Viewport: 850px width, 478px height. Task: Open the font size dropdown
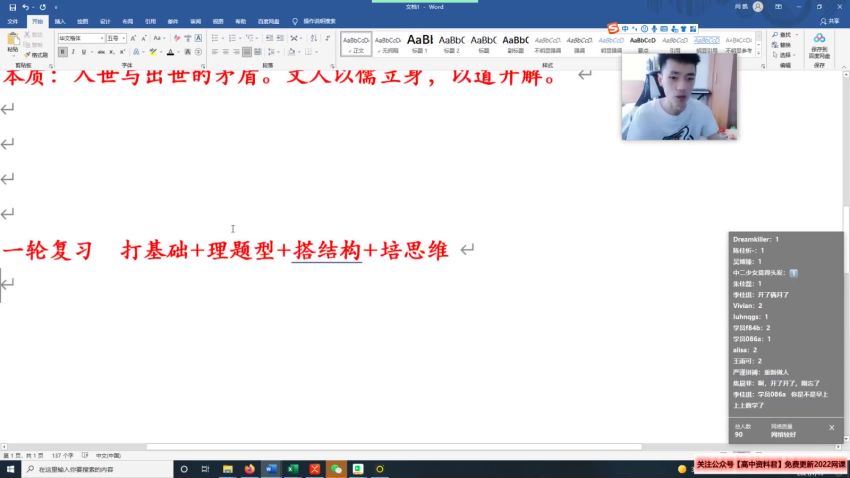[124, 38]
